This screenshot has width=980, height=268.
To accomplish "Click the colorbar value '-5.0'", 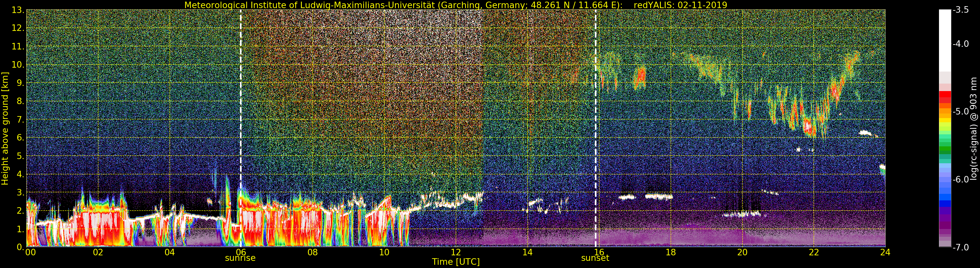I will point(960,112).
